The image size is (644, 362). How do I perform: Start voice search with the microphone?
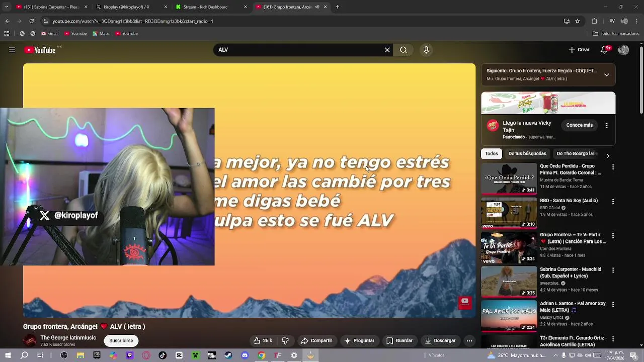pos(426,50)
